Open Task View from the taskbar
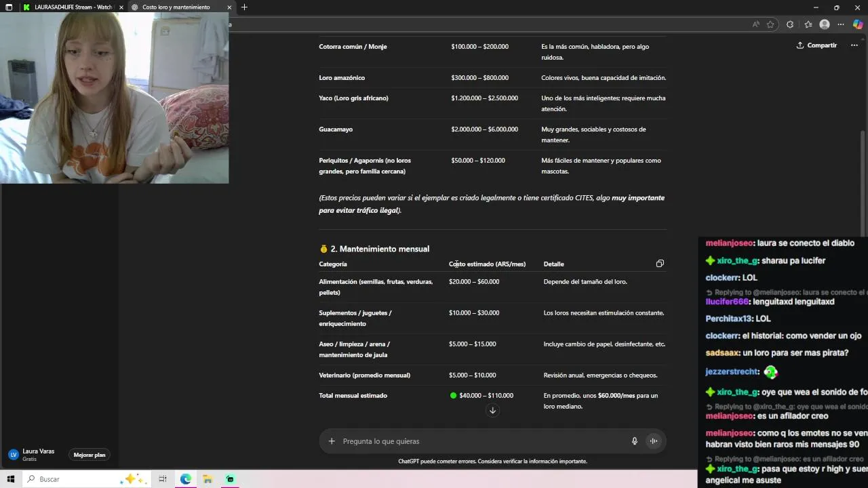868x488 pixels. point(163,479)
